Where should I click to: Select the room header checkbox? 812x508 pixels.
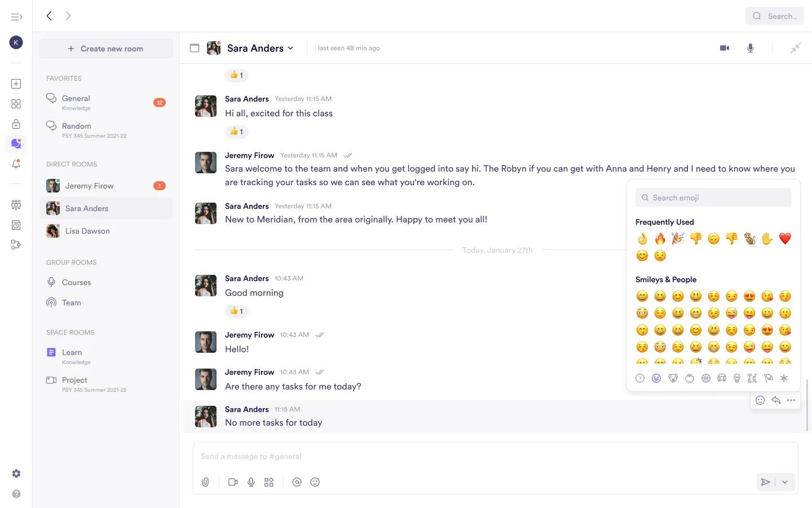coord(195,48)
